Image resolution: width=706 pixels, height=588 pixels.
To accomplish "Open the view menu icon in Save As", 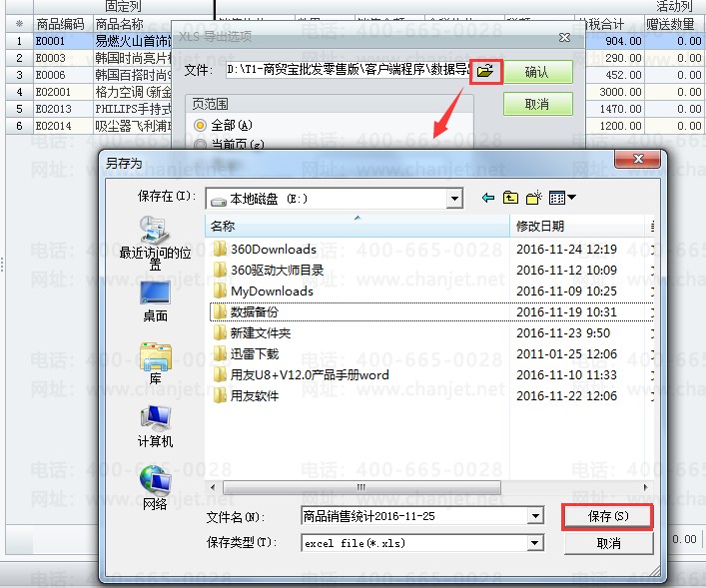I will point(562,198).
